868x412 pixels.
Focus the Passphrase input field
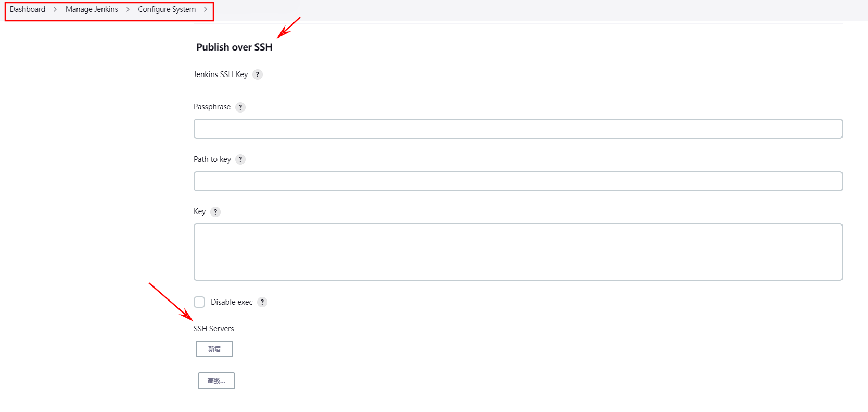518,129
